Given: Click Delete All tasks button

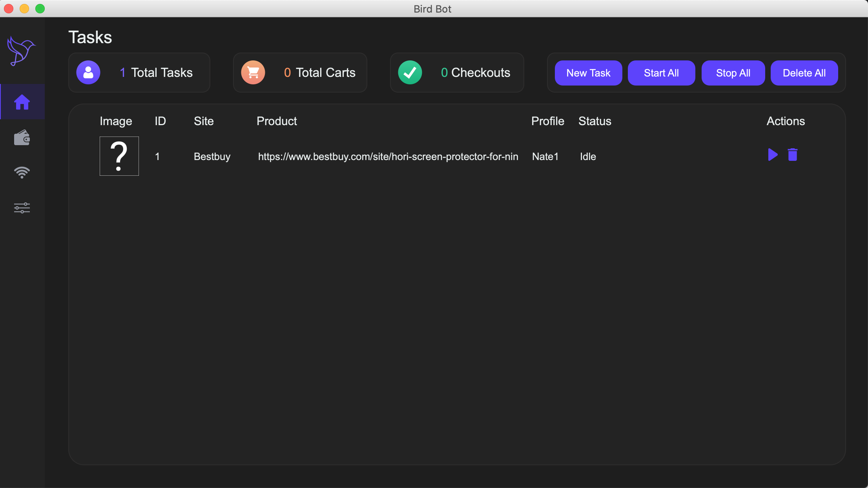Looking at the screenshot, I should click(x=804, y=73).
